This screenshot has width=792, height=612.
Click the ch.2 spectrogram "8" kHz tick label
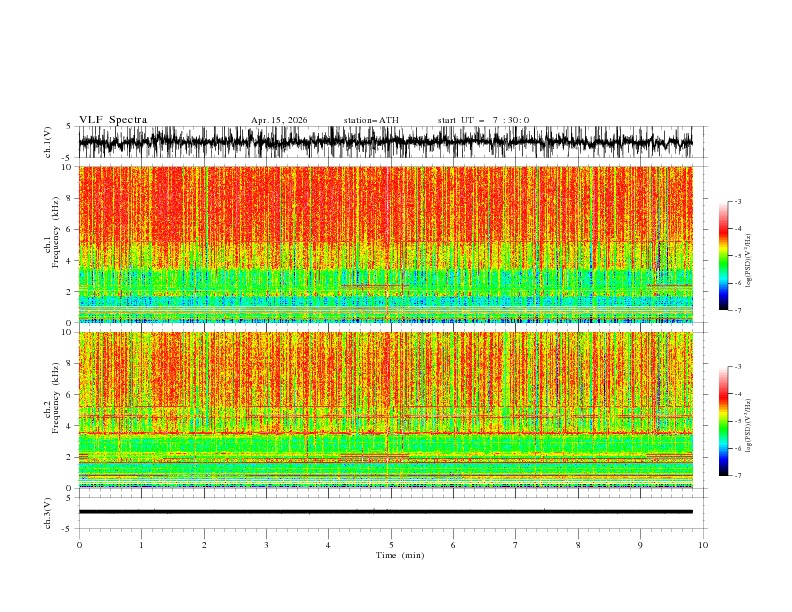69,364
